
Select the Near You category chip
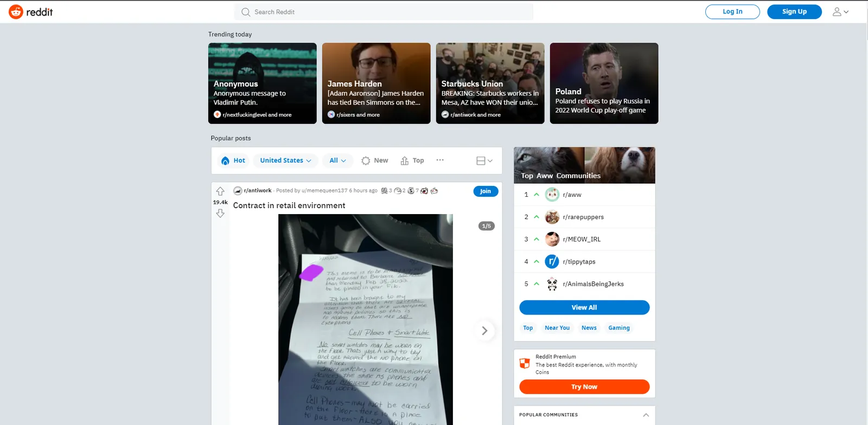click(557, 328)
